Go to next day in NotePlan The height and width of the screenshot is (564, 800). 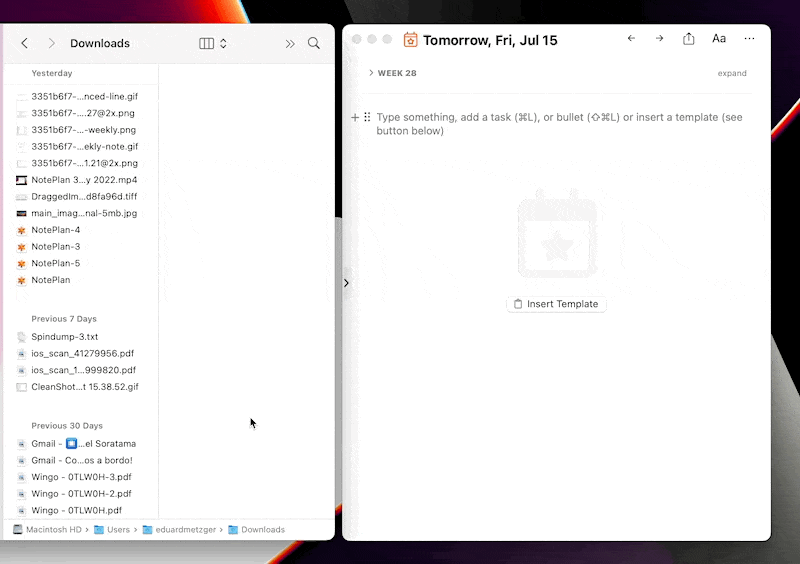point(659,38)
